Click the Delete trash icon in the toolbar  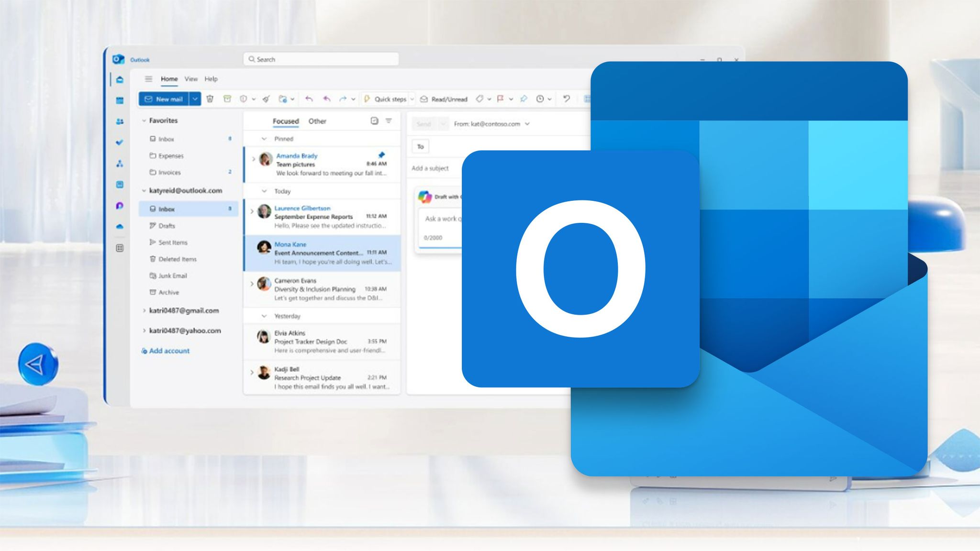pos(210,99)
